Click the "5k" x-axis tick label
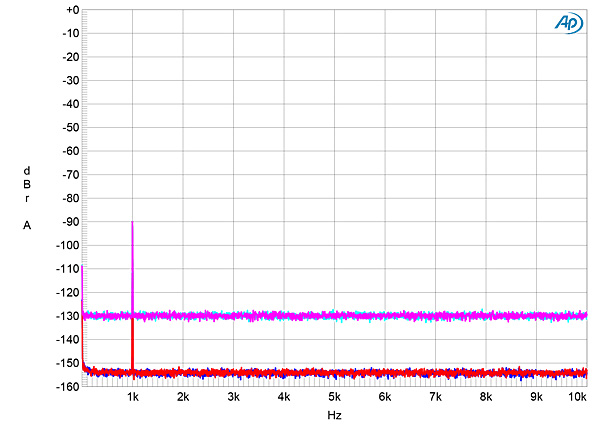The width and height of the screenshot is (600, 432). pyautogui.click(x=334, y=397)
